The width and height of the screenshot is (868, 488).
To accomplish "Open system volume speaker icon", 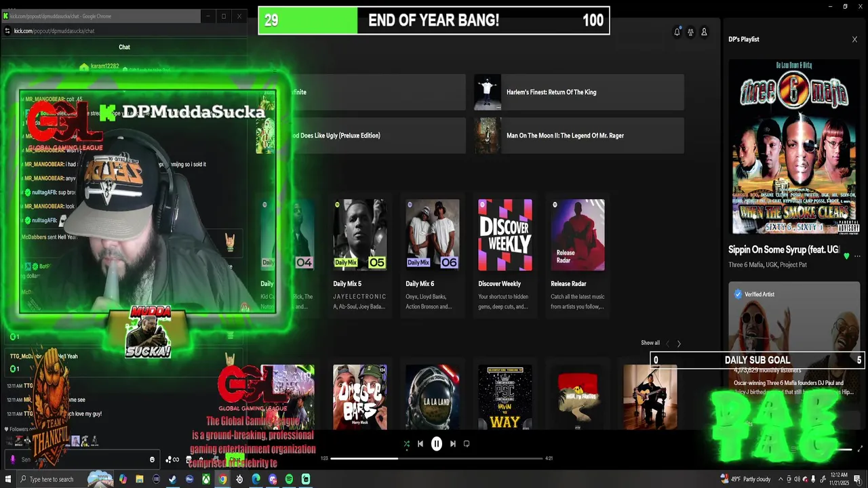I will pyautogui.click(x=797, y=479).
